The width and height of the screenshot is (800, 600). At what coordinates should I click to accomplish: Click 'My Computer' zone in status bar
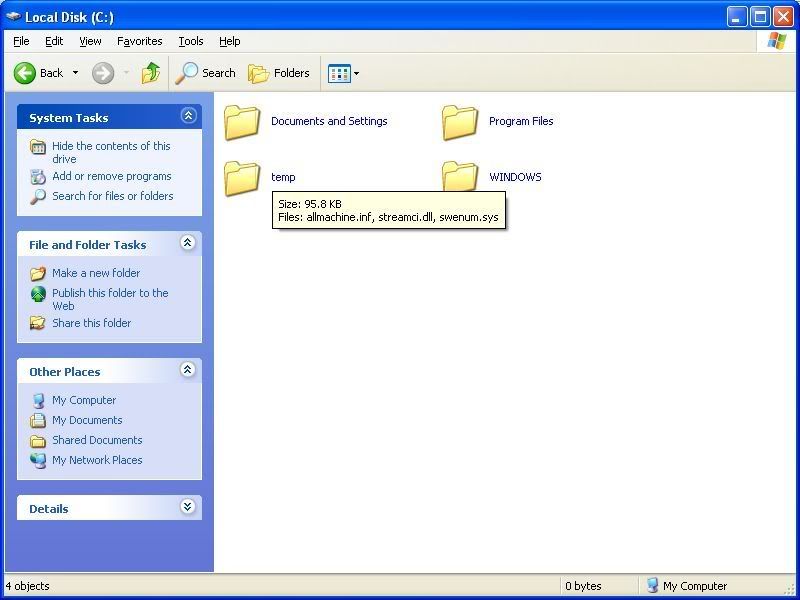[687, 586]
